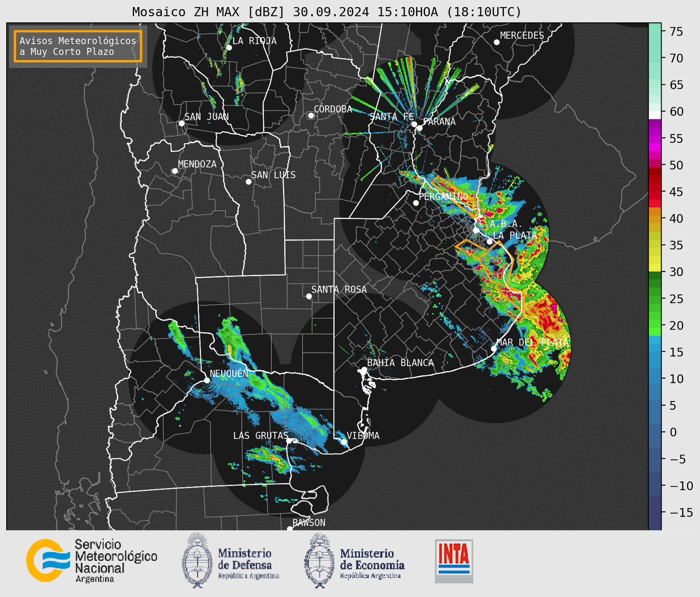The width and height of the screenshot is (700, 597).
Task: Click the Avisos Meteorológicos a Muy Corto Plazo legend box
Action: pyautogui.click(x=78, y=46)
